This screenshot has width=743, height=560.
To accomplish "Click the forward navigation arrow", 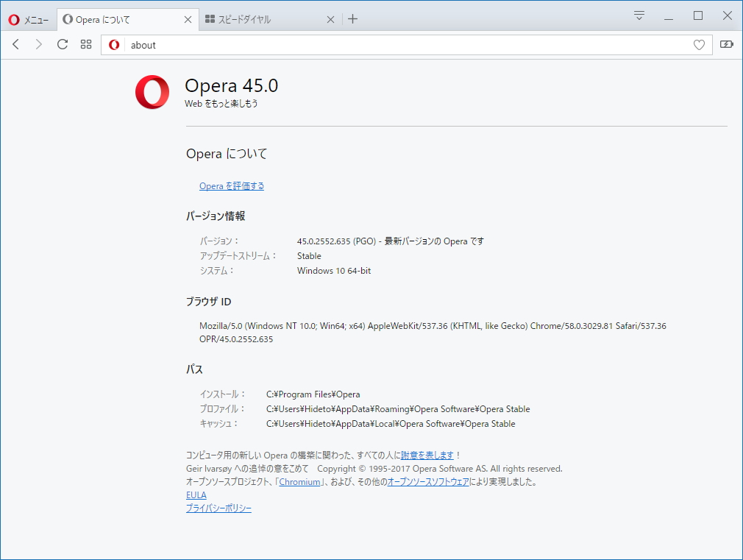I will tap(38, 44).
